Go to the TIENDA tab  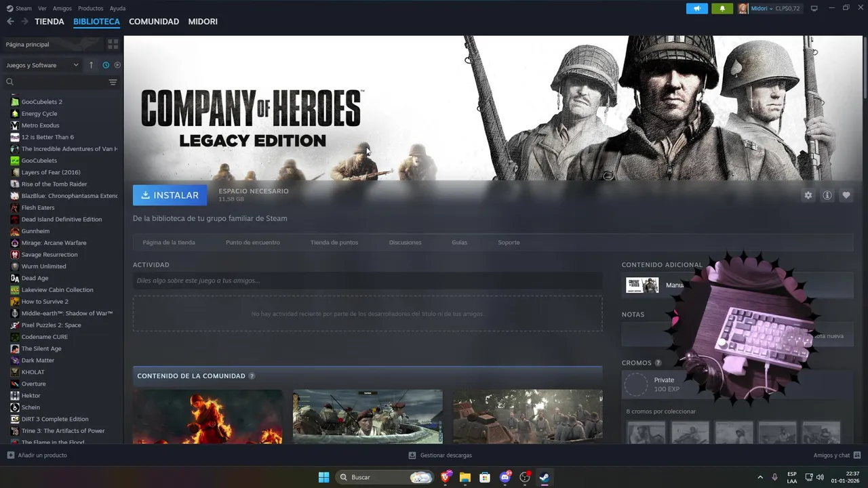tap(50, 22)
